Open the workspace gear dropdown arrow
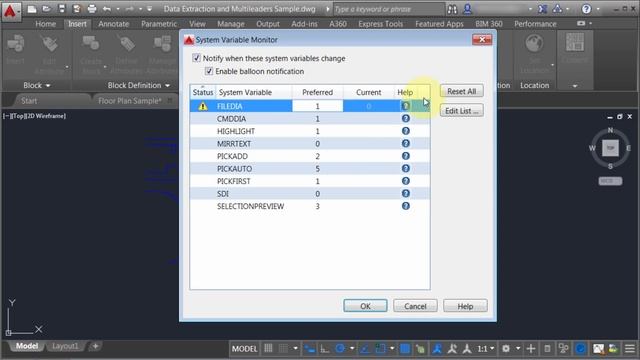This screenshot has width=640, height=360. click(518, 349)
